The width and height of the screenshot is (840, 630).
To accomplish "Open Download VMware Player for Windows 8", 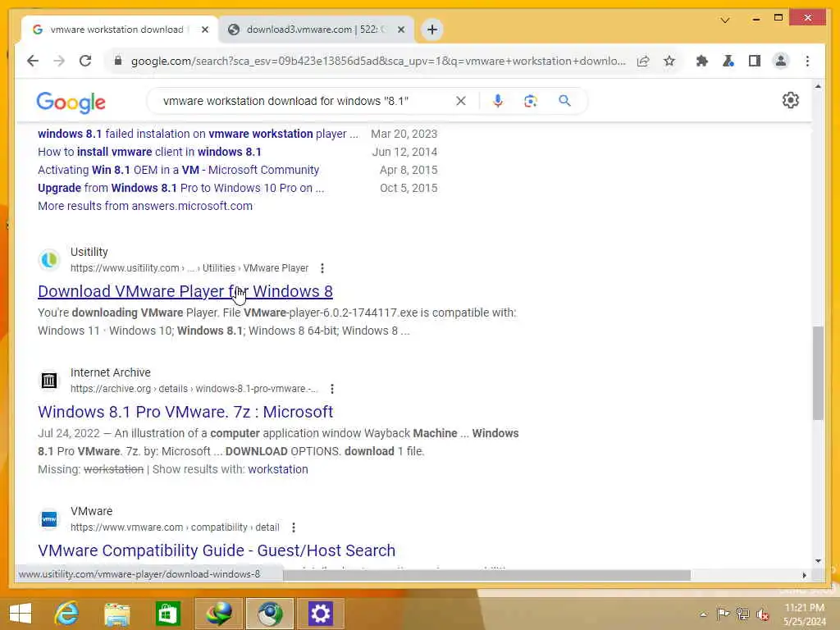I will tap(185, 291).
